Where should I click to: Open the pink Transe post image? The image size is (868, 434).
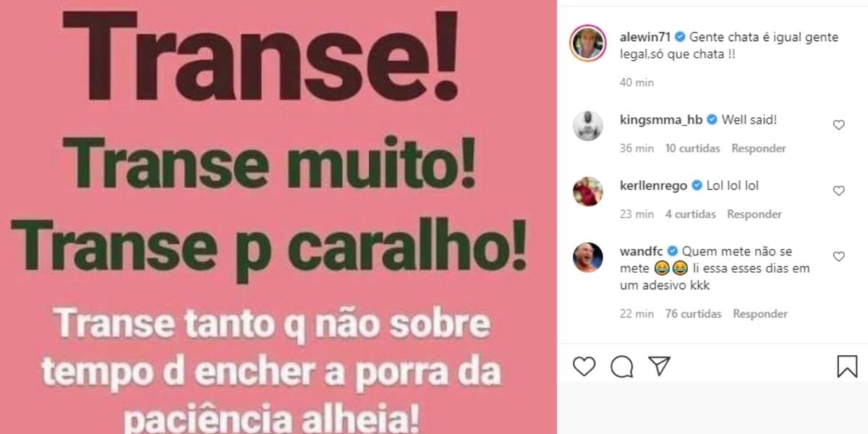[x=278, y=217]
